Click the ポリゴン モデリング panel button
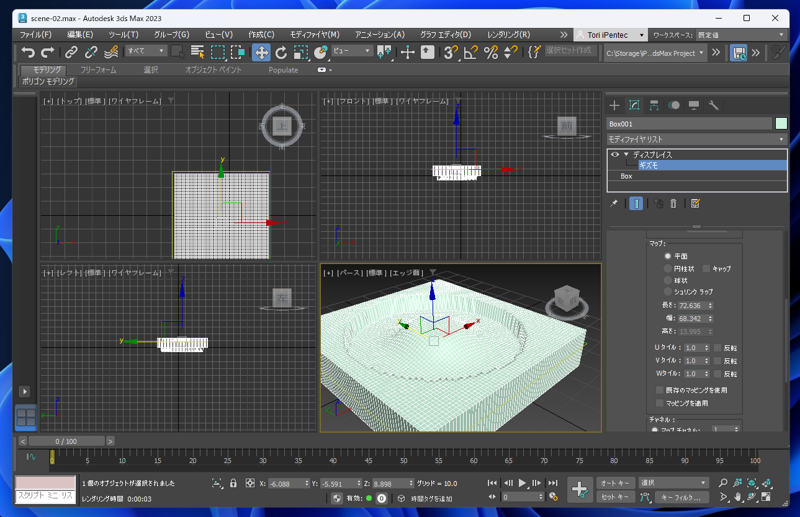 tap(48, 82)
